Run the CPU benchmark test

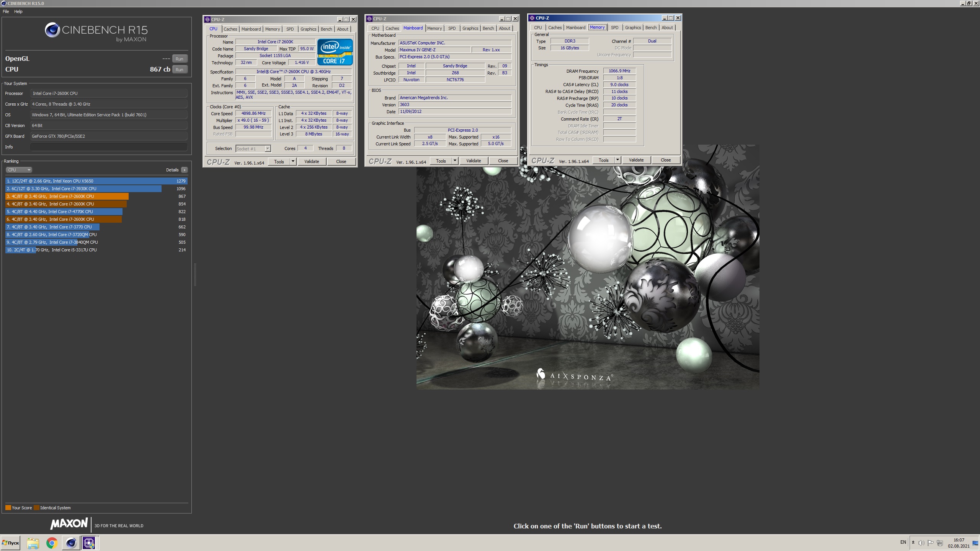[x=180, y=69]
